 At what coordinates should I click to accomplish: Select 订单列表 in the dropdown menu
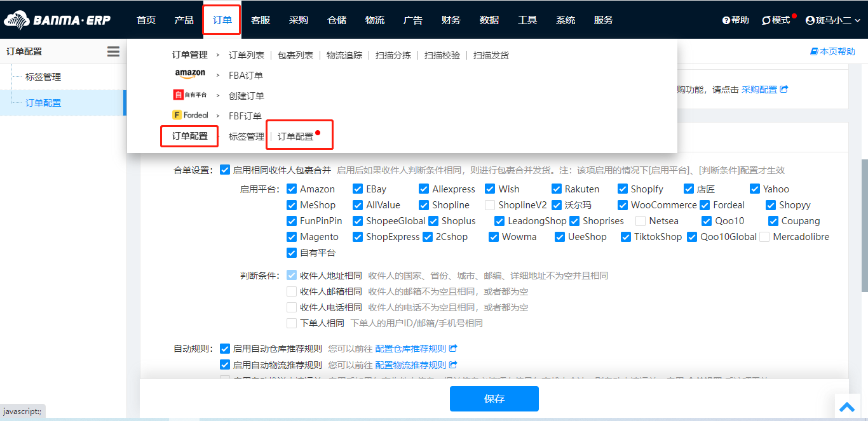point(247,55)
